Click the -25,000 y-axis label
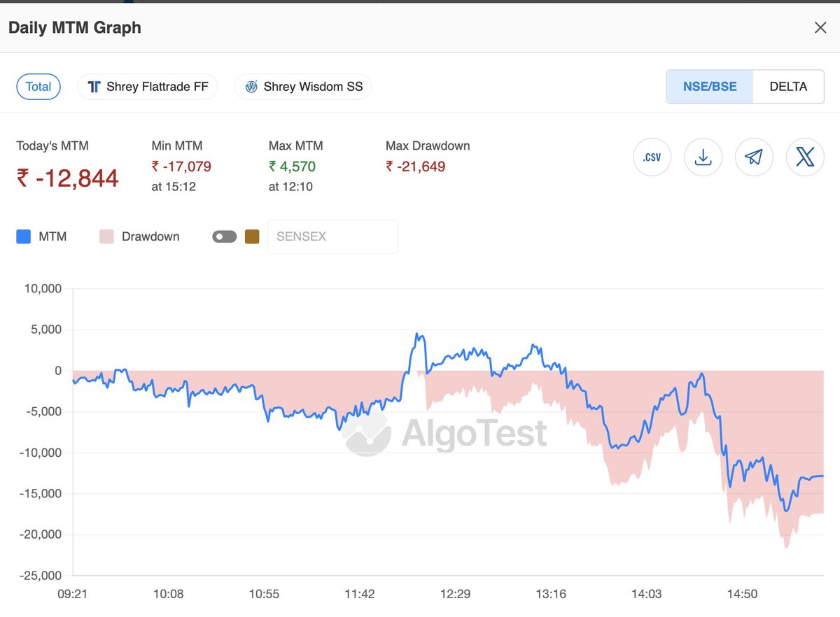Viewport: 840px width, 617px height. [x=41, y=576]
